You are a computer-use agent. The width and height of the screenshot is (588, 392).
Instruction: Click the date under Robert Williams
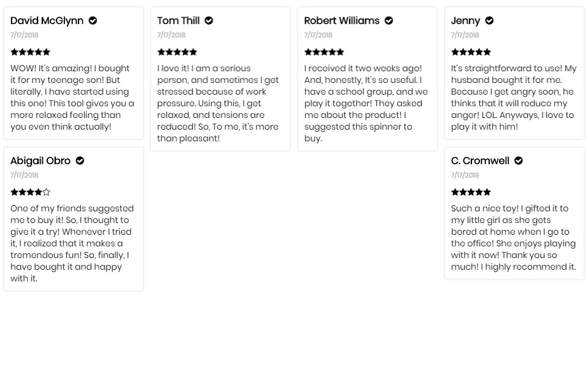319,35
